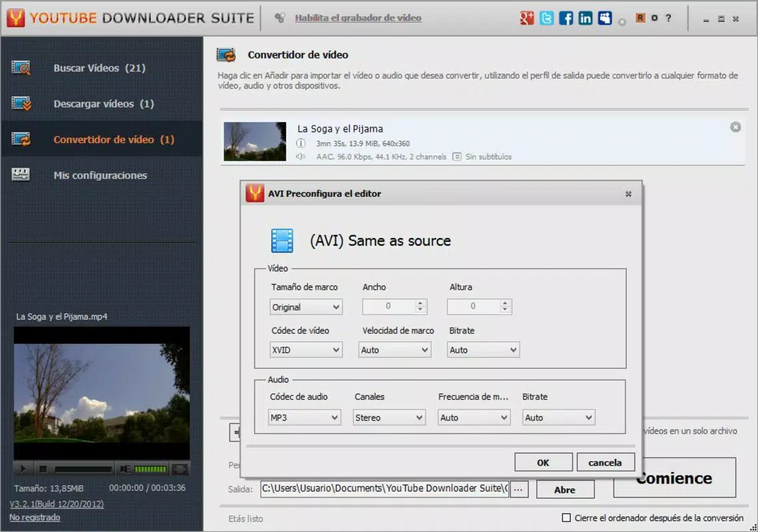Stop the preview video
The height and width of the screenshot is (532, 758).
pos(43,469)
